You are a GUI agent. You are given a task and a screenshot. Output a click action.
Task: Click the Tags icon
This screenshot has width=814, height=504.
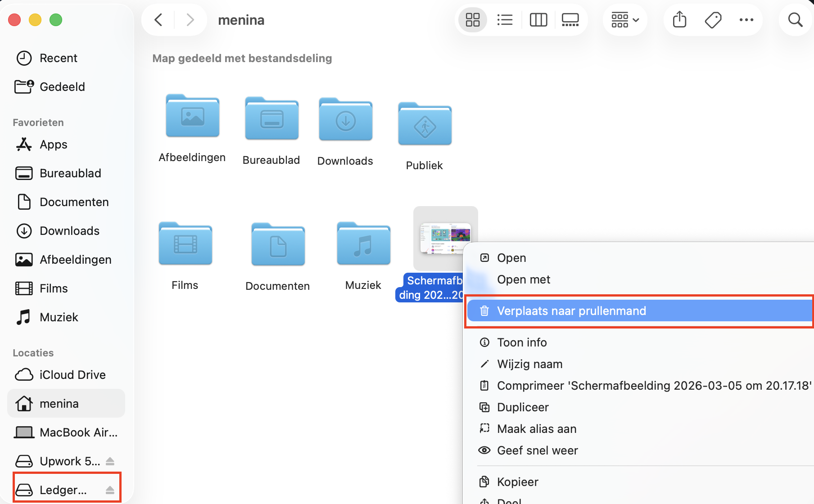713,19
